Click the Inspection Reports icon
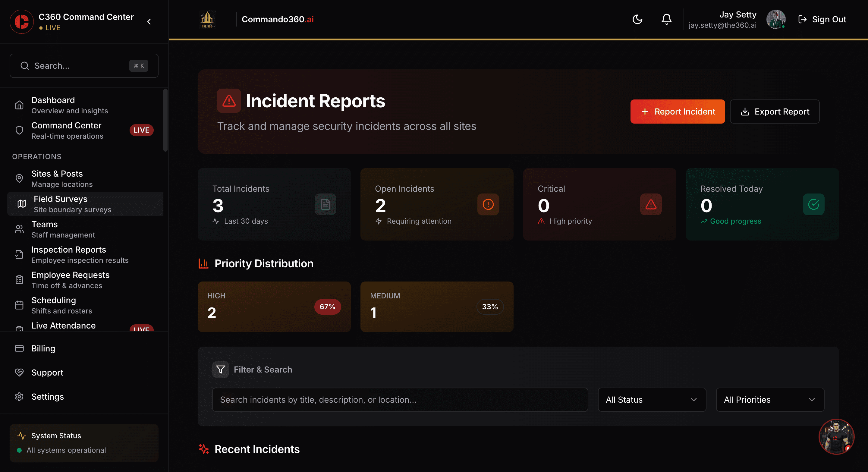The image size is (868, 472). click(x=19, y=254)
